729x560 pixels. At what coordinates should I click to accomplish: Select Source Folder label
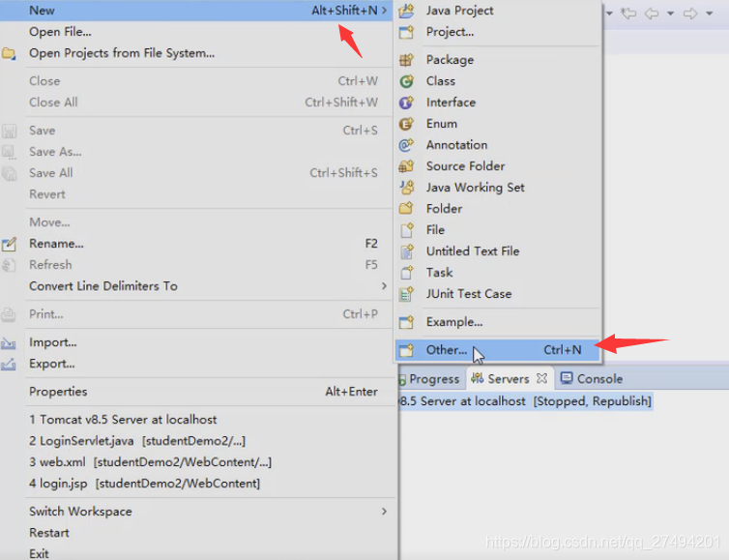click(x=465, y=166)
